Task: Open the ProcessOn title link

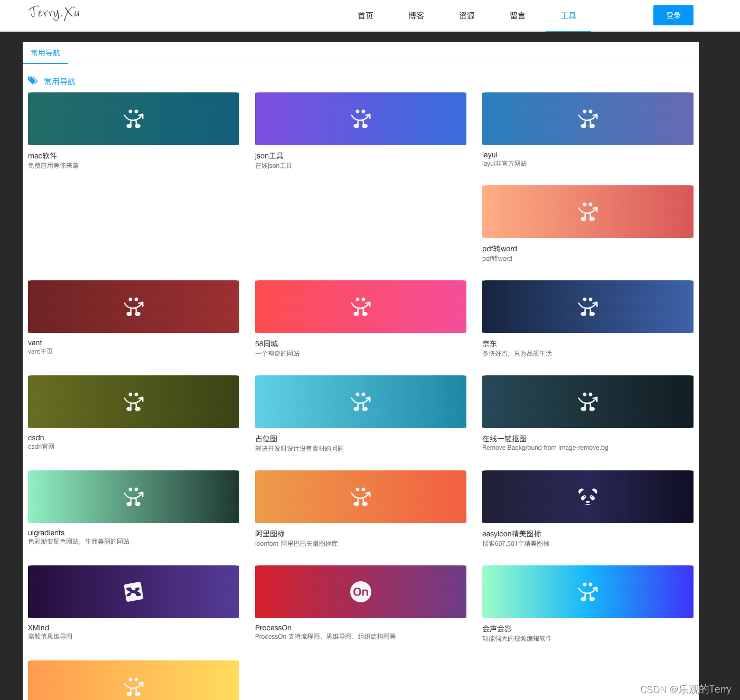Action: point(273,628)
